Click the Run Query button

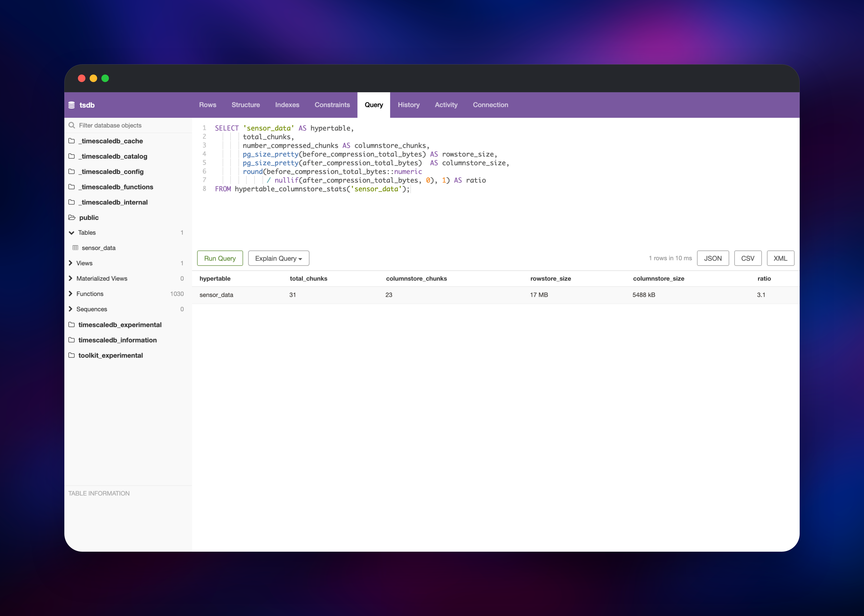click(x=220, y=258)
